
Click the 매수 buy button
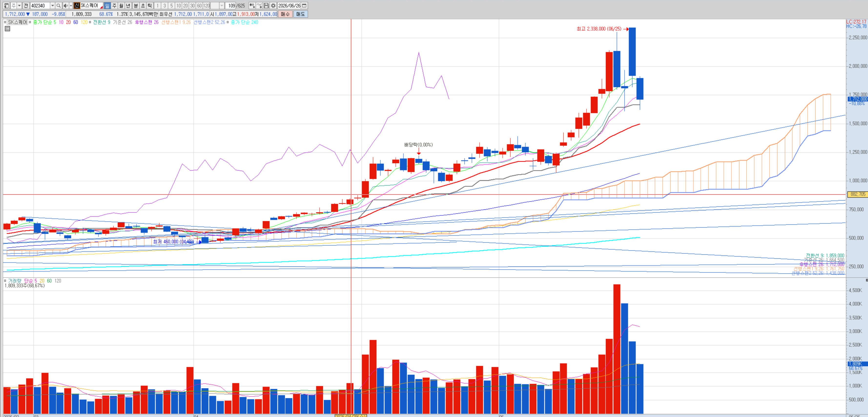pos(285,14)
